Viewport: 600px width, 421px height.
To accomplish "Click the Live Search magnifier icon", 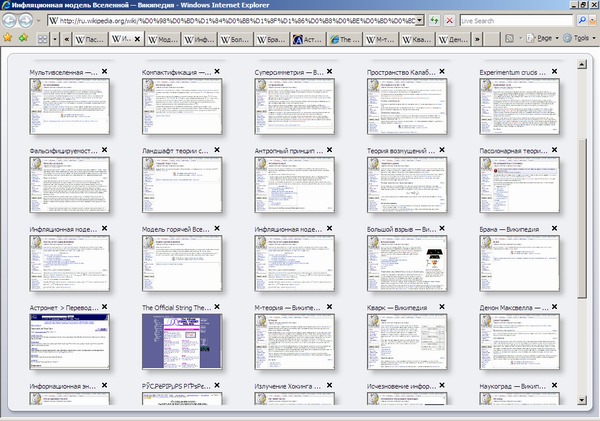I will click(x=582, y=20).
